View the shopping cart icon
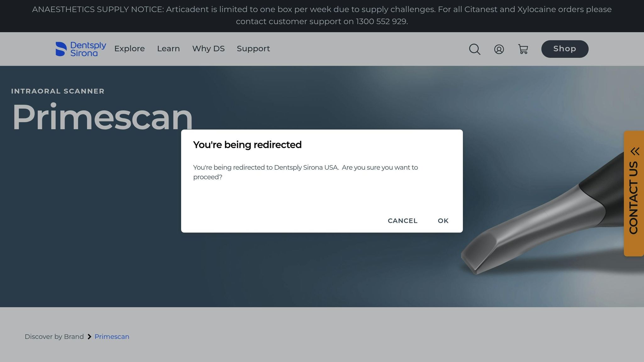 pyautogui.click(x=523, y=49)
